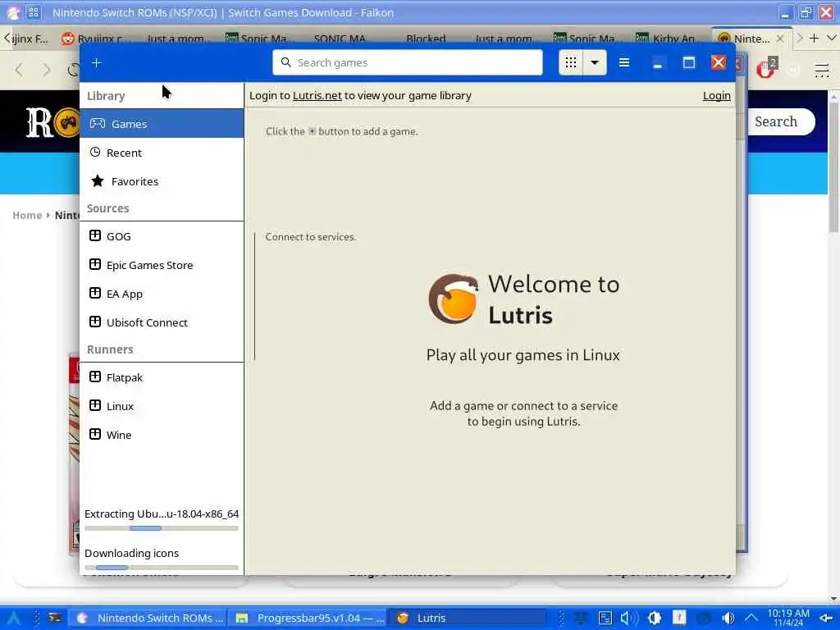Image resolution: width=840 pixels, height=630 pixels.
Task: Click the Epic Games Store source icon
Action: coord(95,264)
